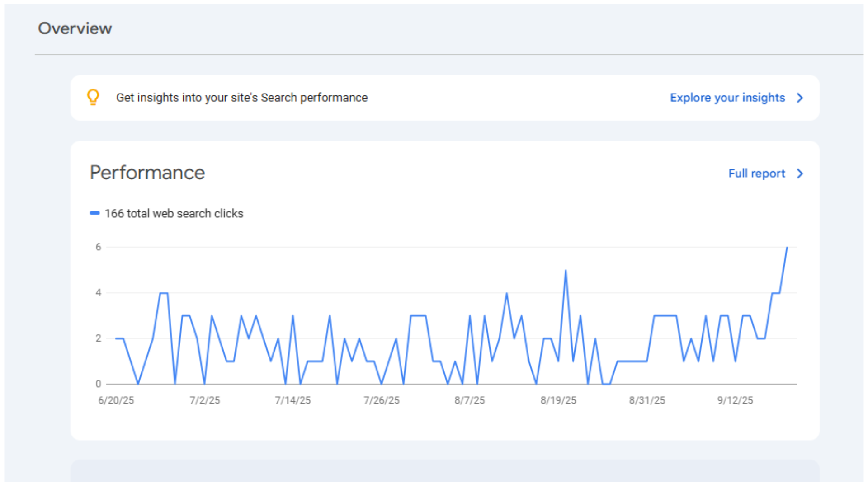Screen dimensions: 868x488
Task: Click the 7/2/25 date label on the axis
Action: [205, 400]
